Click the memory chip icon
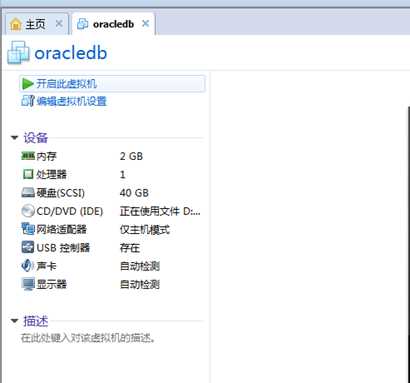The height and width of the screenshot is (383, 410). [28, 155]
